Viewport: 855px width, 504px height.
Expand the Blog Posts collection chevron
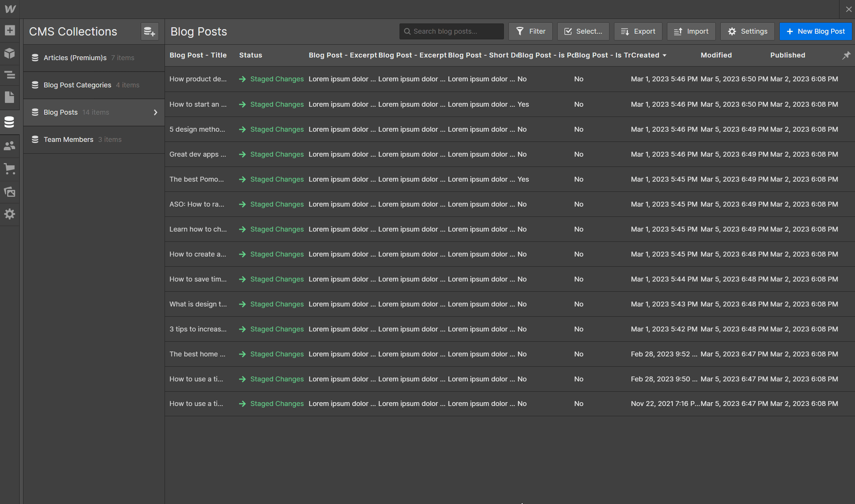[x=155, y=112]
